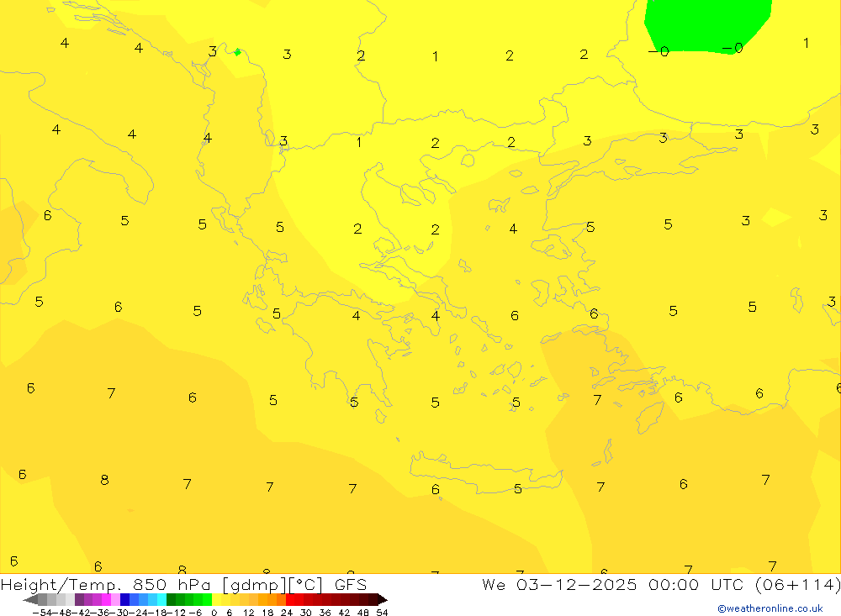The width and height of the screenshot is (841, 616).
Task: Click the legend's dark maroon right arrow end
Action: coord(383,600)
